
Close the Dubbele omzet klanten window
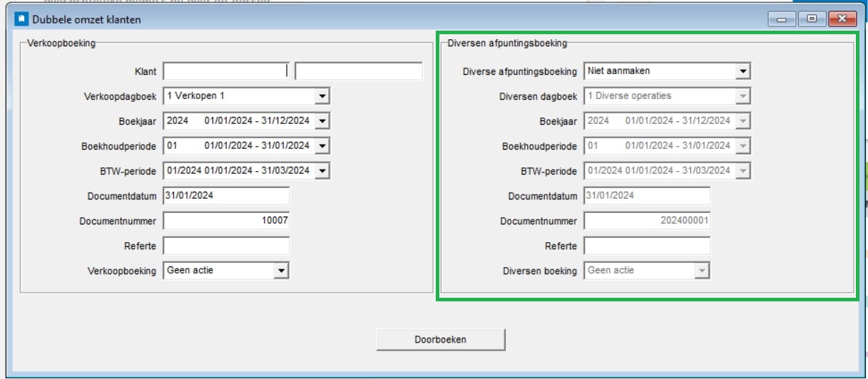(x=842, y=19)
